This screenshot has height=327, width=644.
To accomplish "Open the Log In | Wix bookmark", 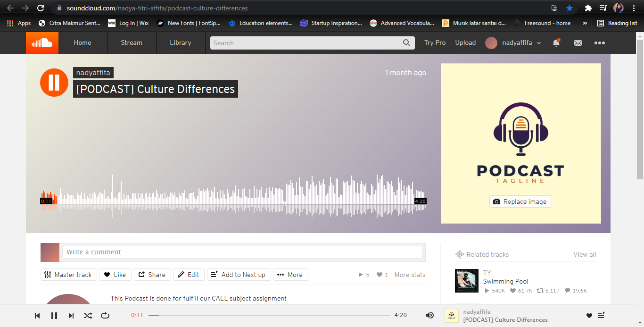I will (128, 23).
